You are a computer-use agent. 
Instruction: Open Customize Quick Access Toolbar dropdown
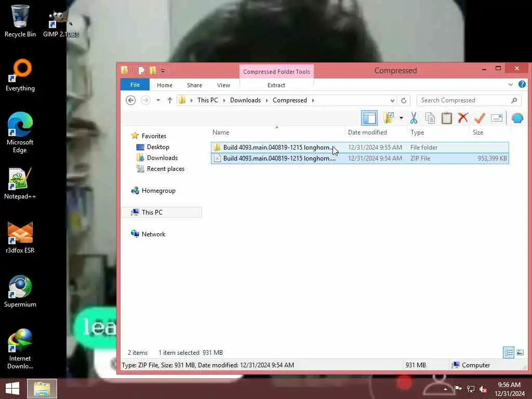coord(163,71)
